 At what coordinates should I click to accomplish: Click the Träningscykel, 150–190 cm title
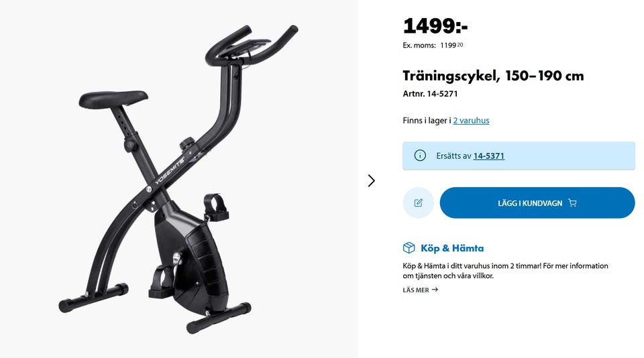coord(493,76)
